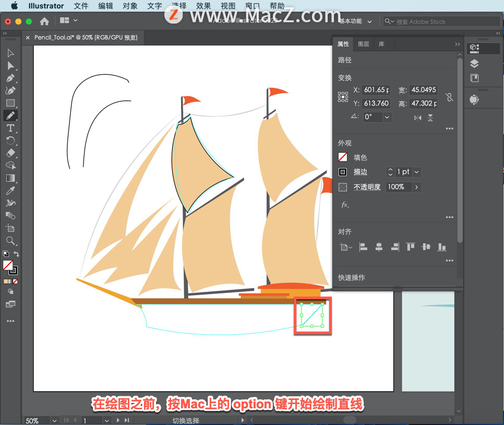Show more Align options

tap(449, 261)
